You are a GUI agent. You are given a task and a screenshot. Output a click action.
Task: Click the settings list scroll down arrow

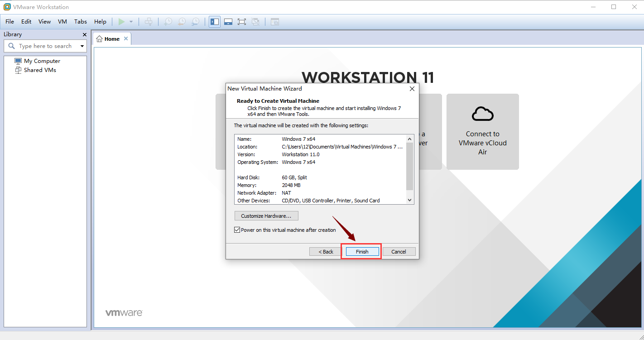point(410,200)
